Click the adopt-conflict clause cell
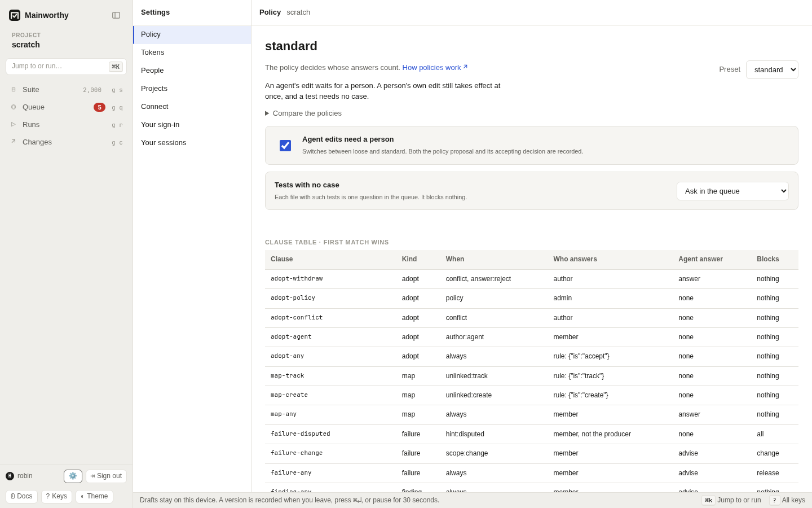Screen dimensions: 812x508 click(x=330, y=318)
